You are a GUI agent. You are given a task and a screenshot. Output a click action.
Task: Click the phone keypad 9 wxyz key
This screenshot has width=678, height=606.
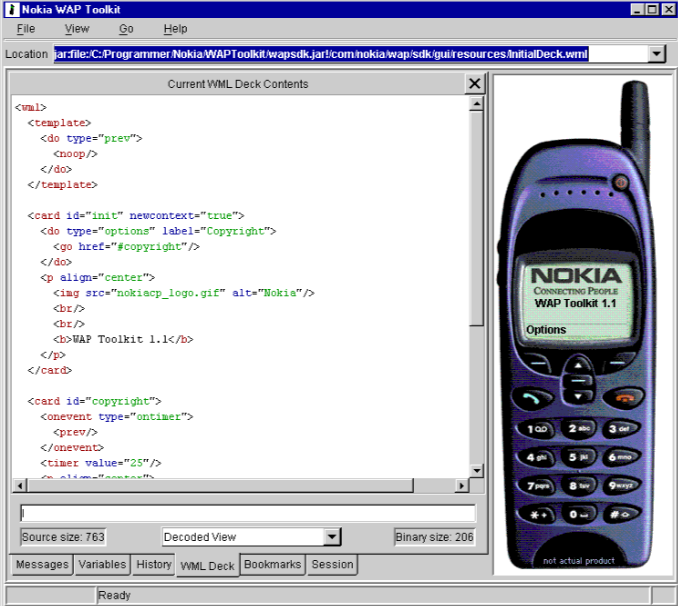click(620, 485)
